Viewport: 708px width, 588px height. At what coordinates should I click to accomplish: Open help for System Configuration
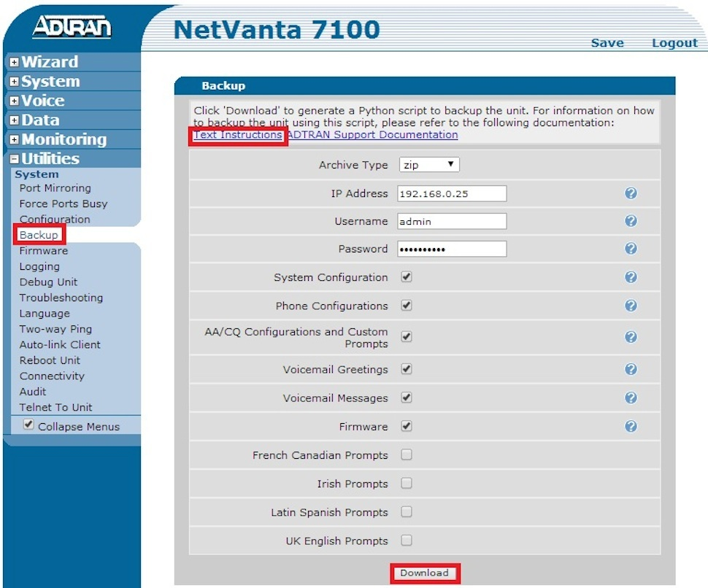click(x=631, y=277)
